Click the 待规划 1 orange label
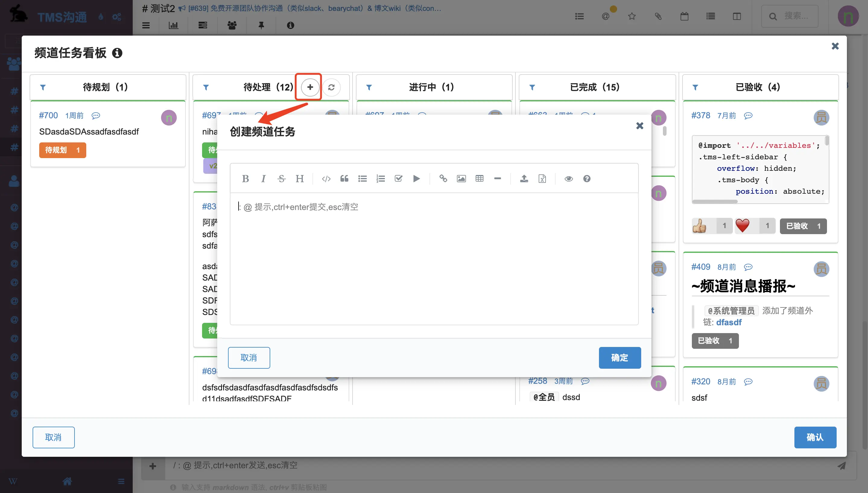 coord(63,150)
